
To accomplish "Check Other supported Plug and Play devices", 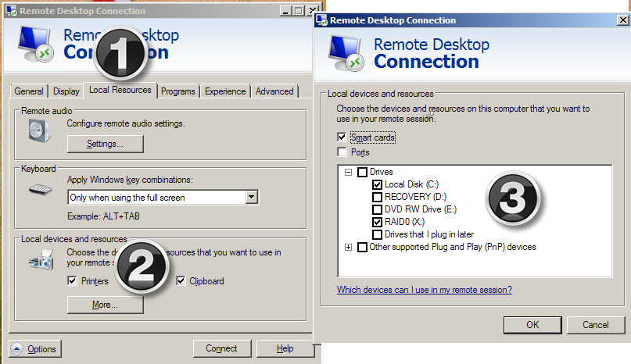I will pyautogui.click(x=362, y=247).
